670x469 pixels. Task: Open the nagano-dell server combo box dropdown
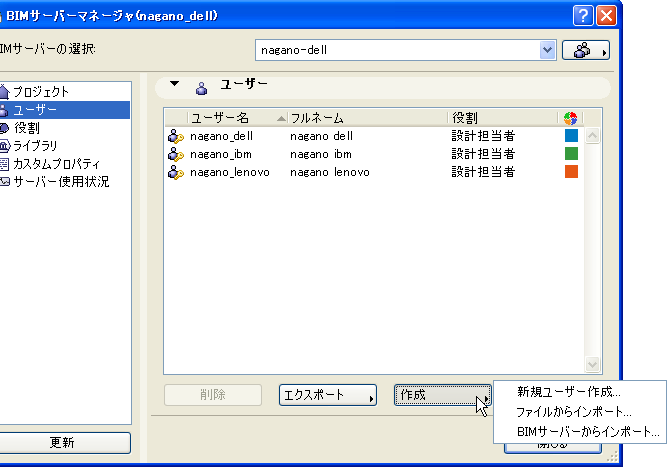click(x=547, y=50)
